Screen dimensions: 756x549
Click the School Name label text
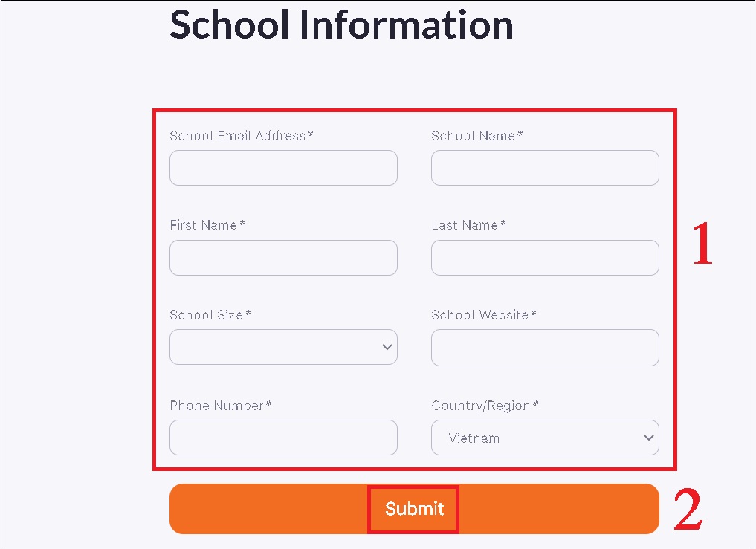[472, 136]
